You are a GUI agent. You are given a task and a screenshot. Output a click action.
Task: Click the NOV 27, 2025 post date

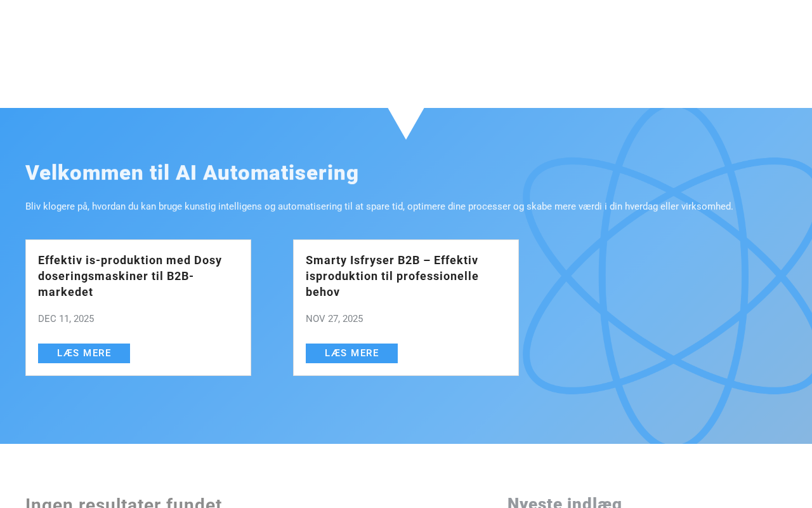pos(334,319)
